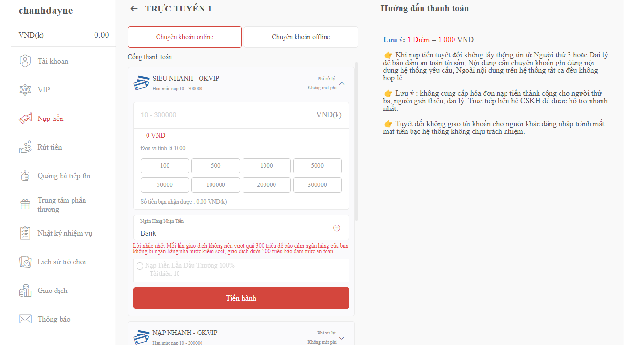Click 'Hạn mức nạp 10 - 300000' under SIÊU NHANH
Screen dimensions: 644x345
tap(177, 89)
